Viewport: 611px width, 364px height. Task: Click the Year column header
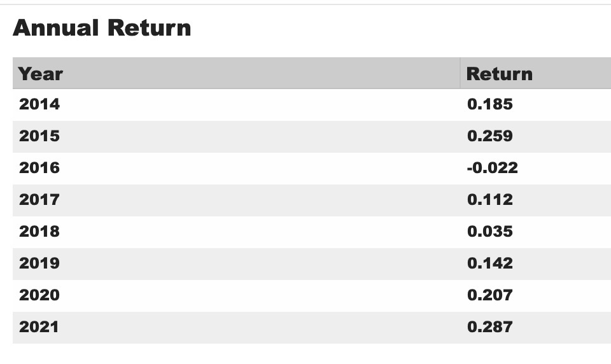41,74
